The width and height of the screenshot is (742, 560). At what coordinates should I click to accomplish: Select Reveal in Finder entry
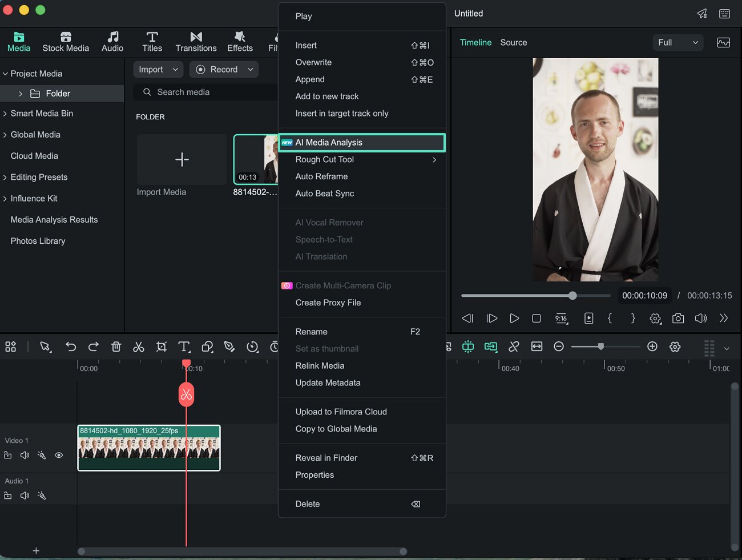362,458
